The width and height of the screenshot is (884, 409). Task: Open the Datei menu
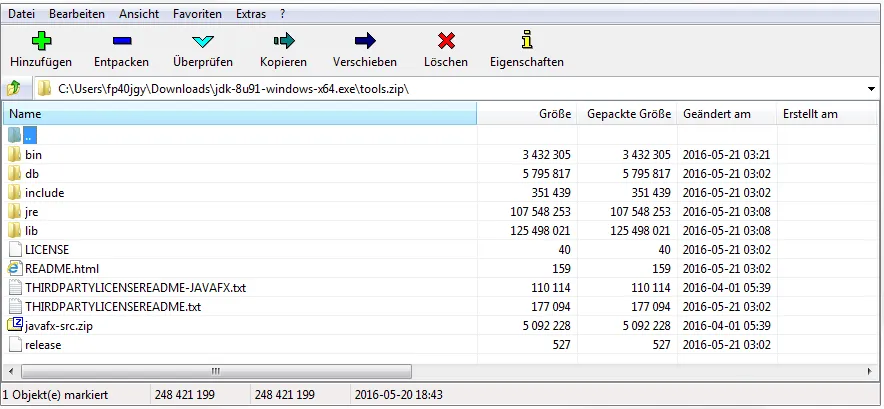pyautogui.click(x=22, y=14)
